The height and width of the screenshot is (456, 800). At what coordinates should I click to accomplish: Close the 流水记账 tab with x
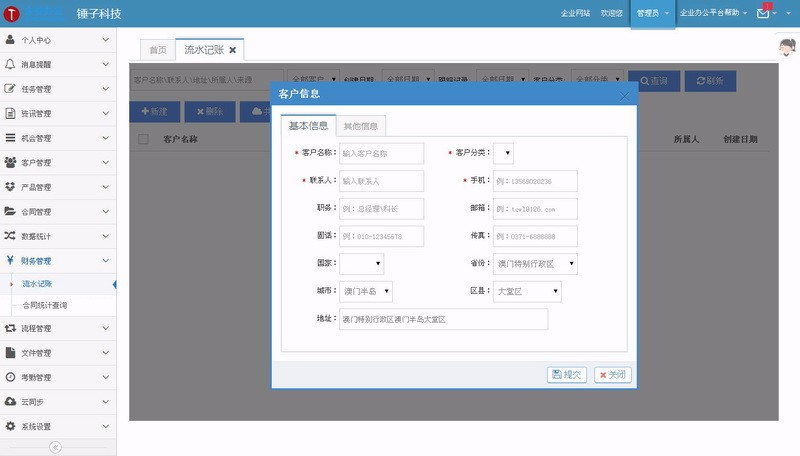click(x=233, y=50)
